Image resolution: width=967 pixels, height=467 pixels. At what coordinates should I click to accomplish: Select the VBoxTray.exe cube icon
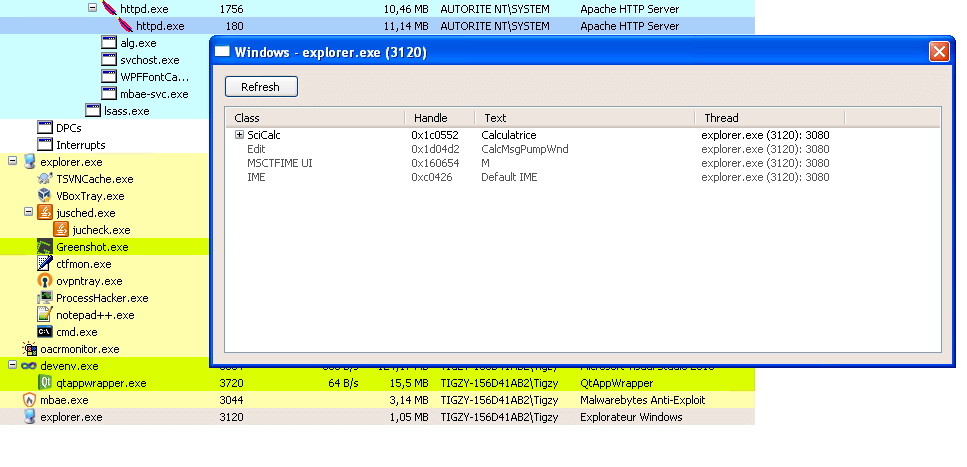(x=45, y=196)
